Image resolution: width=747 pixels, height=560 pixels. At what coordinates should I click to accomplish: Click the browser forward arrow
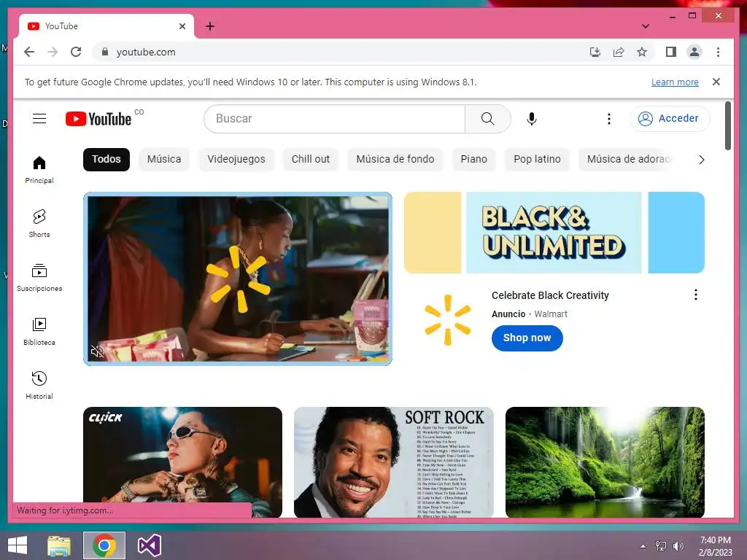53,52
